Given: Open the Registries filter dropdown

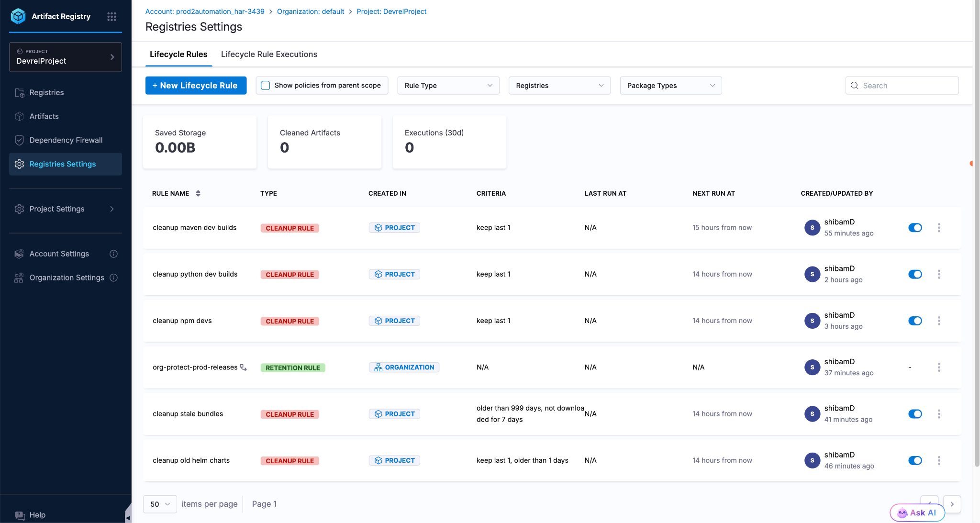Looking at the screenshot, I should pos(559,86).
